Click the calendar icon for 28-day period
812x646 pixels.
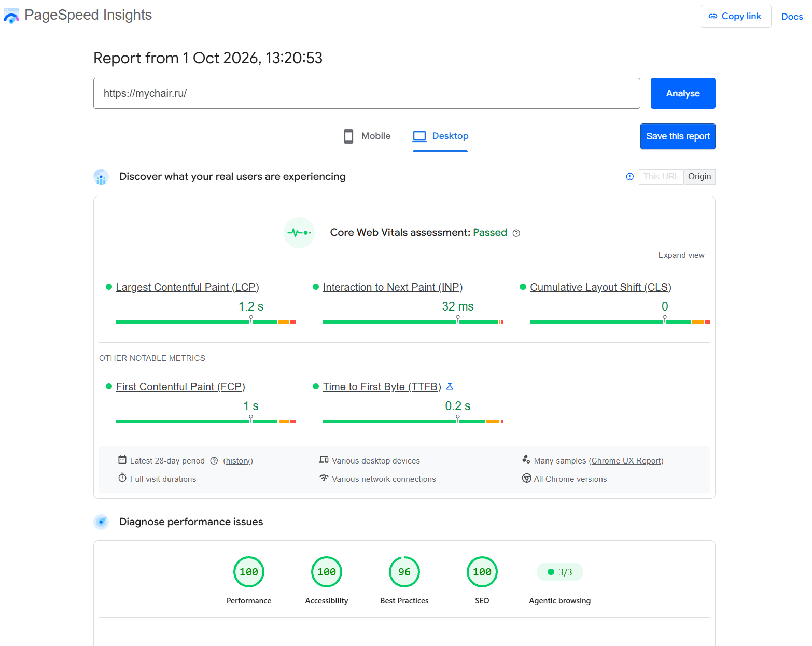[122, 460]
